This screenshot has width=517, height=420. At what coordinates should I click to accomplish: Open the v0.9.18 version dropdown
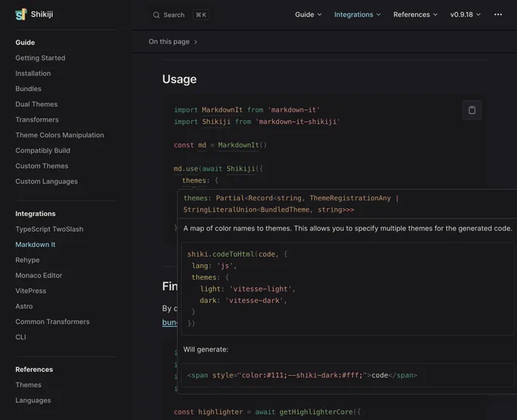click(465, 14)
